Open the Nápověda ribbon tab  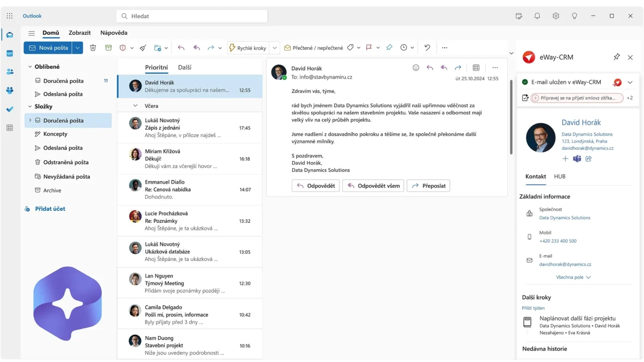(x=114, y=33)
